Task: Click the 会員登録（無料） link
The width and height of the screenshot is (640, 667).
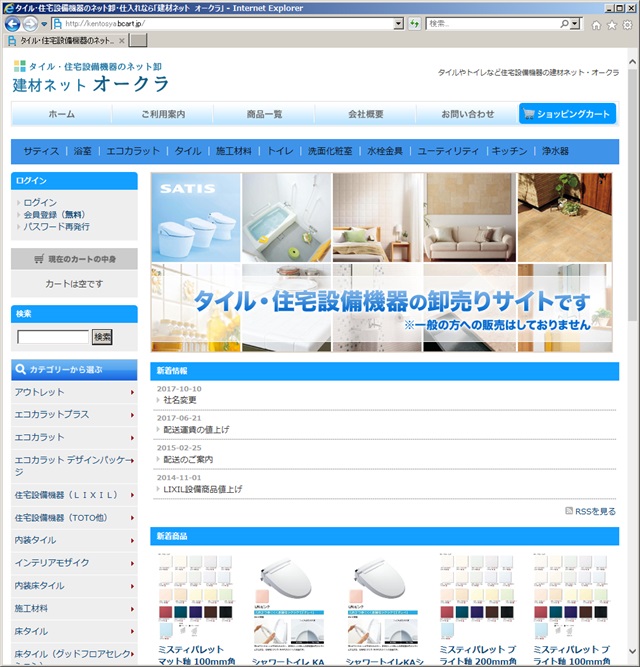Action: point(54,214)
